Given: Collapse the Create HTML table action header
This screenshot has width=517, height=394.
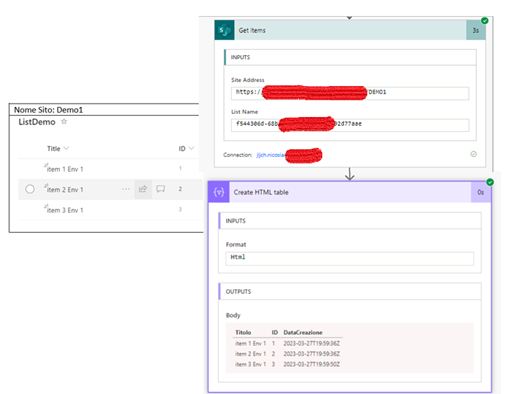Looking at the screenshot, I should (350, 192).
